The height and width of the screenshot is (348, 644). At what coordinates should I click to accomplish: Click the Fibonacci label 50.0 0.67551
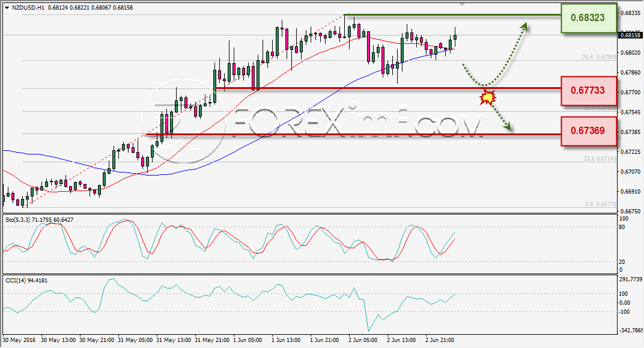(x=600, y=108)
